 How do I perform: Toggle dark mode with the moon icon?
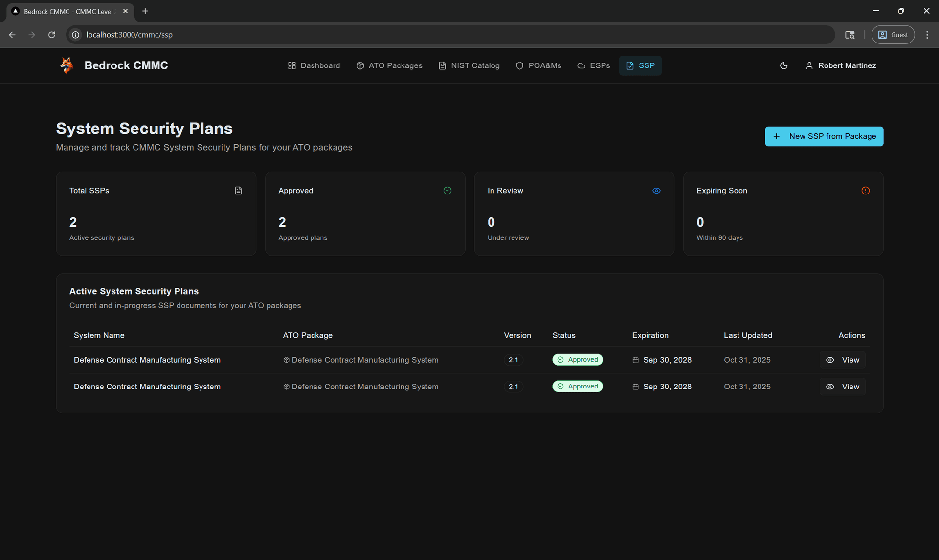[783, 65]
